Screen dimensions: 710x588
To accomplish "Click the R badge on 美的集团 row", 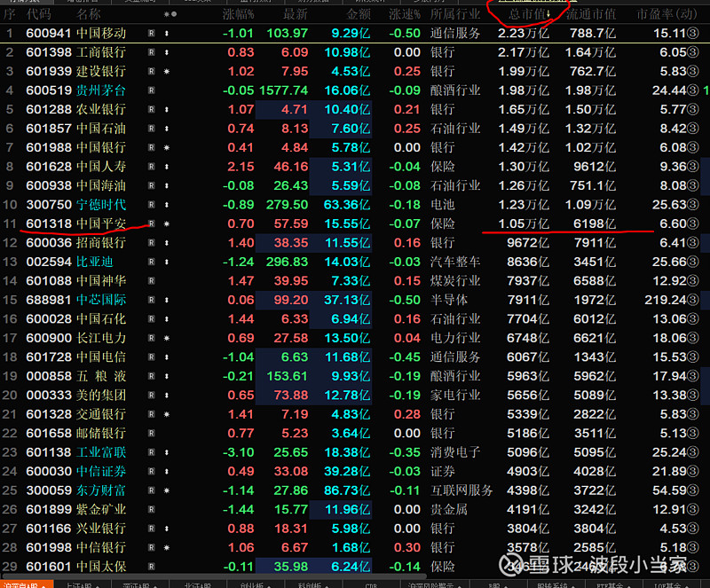I will coord(152,396).
